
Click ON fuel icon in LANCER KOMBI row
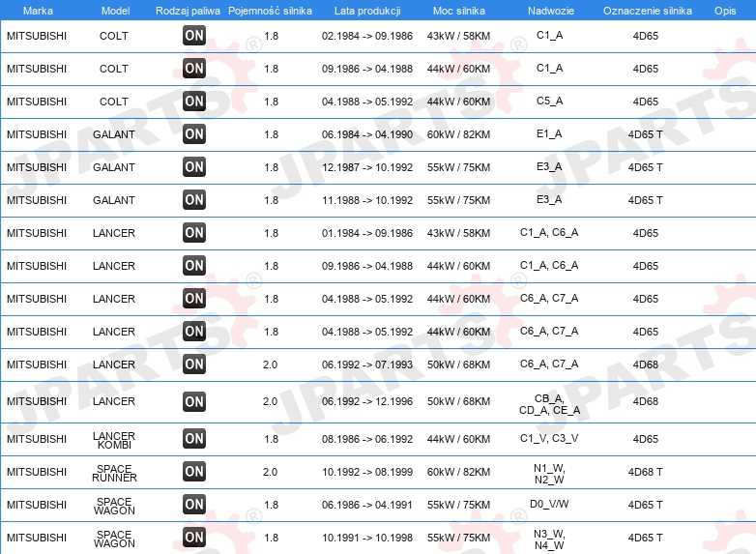194,438
